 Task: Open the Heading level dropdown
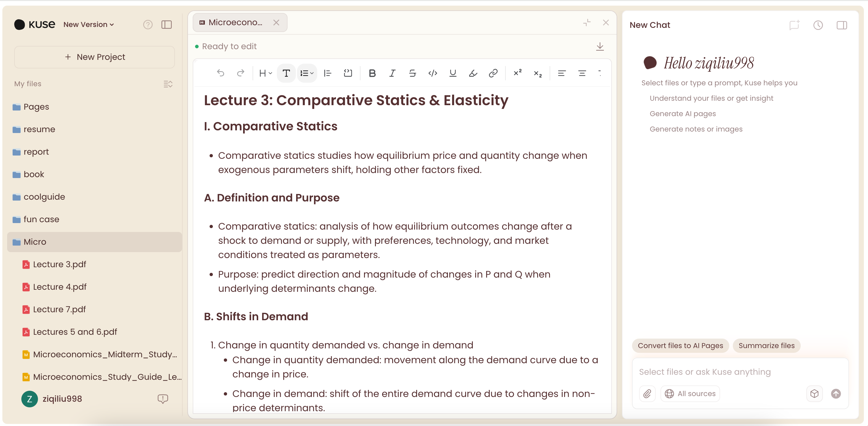point(265,73)
